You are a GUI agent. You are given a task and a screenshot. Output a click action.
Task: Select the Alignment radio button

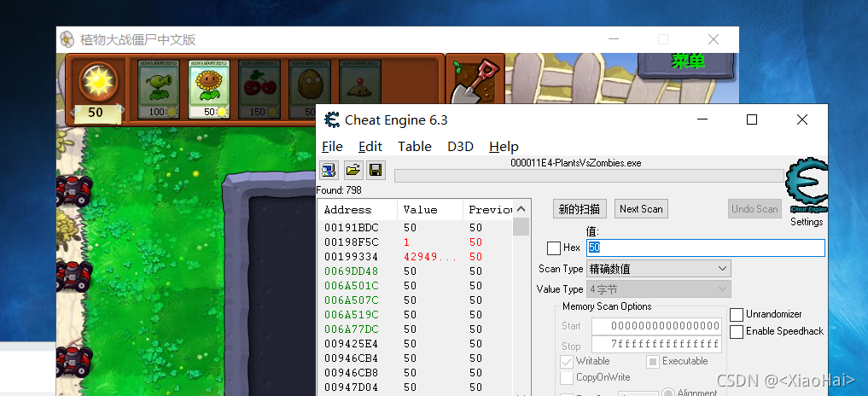[668, 392]
